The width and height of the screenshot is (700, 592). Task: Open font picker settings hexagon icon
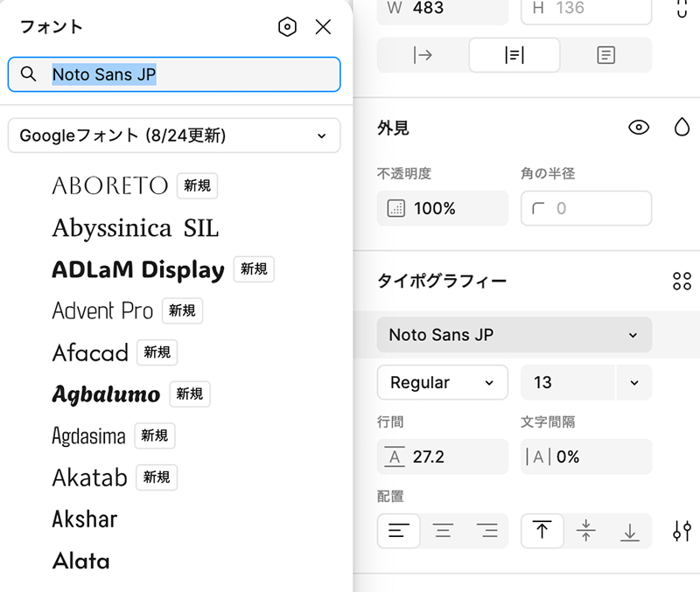coord(287,27)
